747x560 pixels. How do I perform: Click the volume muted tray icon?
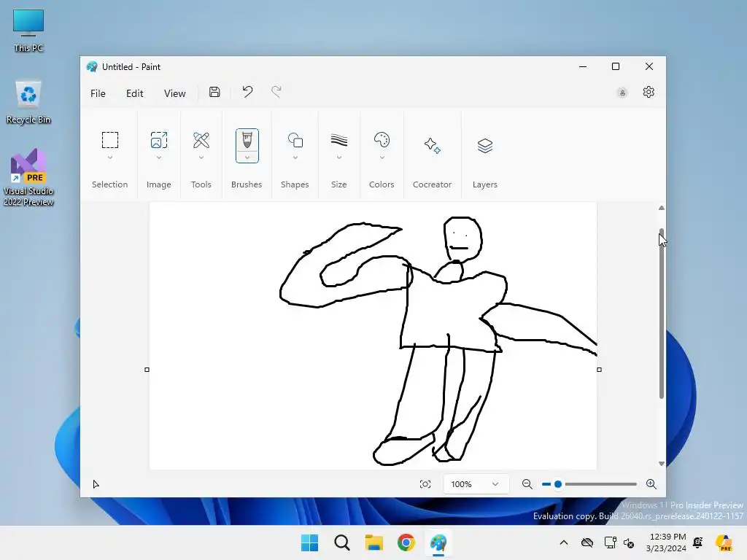click(629, 542)
